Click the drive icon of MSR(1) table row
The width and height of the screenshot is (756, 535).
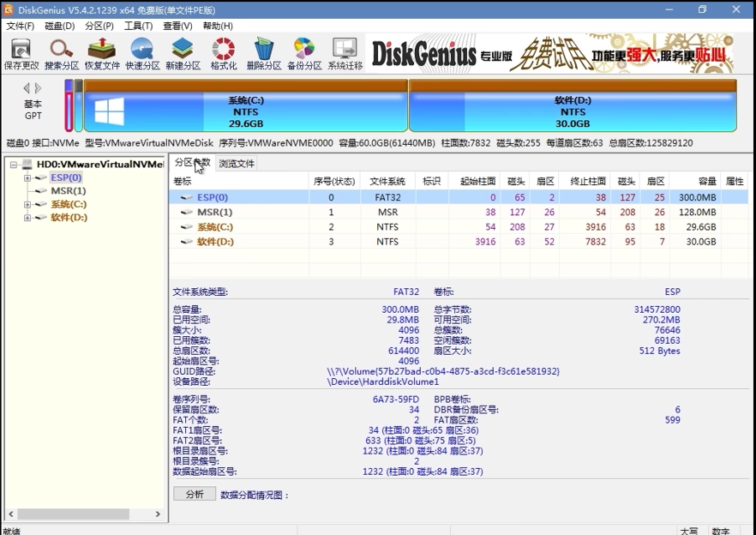(186, 213)
